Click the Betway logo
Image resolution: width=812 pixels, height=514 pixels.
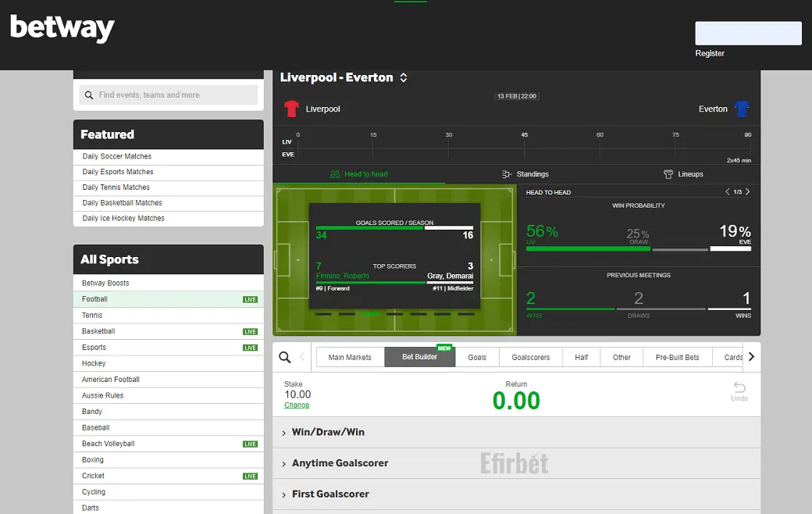pyautogui.click(x=62, y=28)
